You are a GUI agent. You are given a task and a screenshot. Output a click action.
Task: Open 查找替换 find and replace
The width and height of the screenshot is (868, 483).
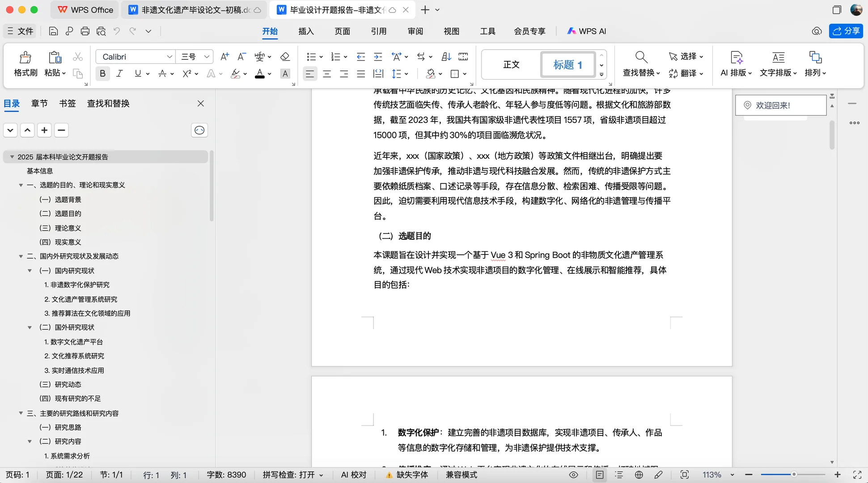640,64
